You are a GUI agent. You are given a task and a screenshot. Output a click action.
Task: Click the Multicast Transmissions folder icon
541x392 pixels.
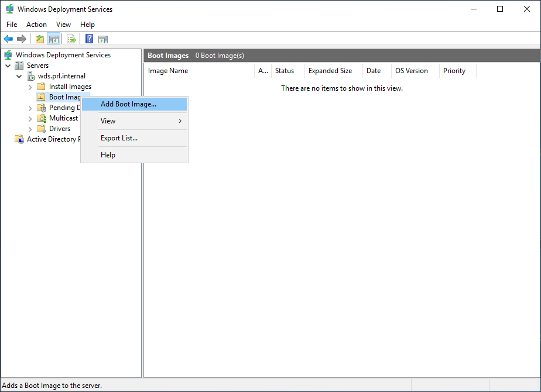tap(42, 118)
